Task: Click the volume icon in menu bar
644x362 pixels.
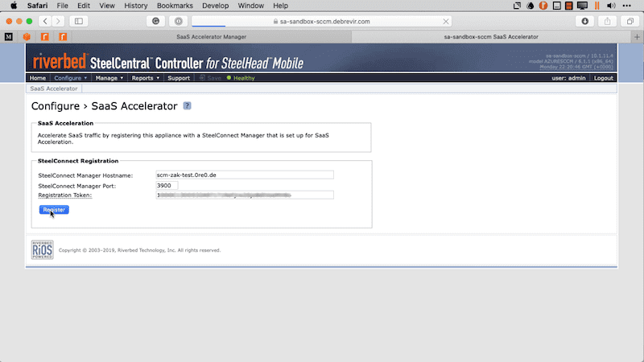Action: click(611, 6)
